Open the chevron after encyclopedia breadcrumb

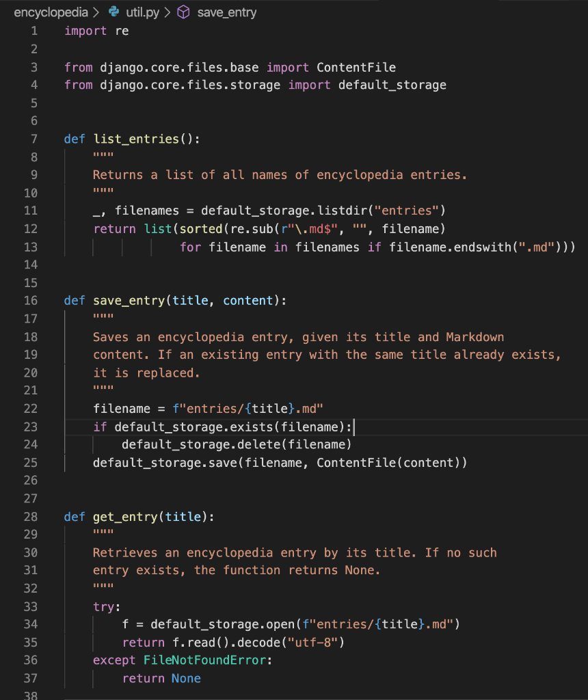96,12
